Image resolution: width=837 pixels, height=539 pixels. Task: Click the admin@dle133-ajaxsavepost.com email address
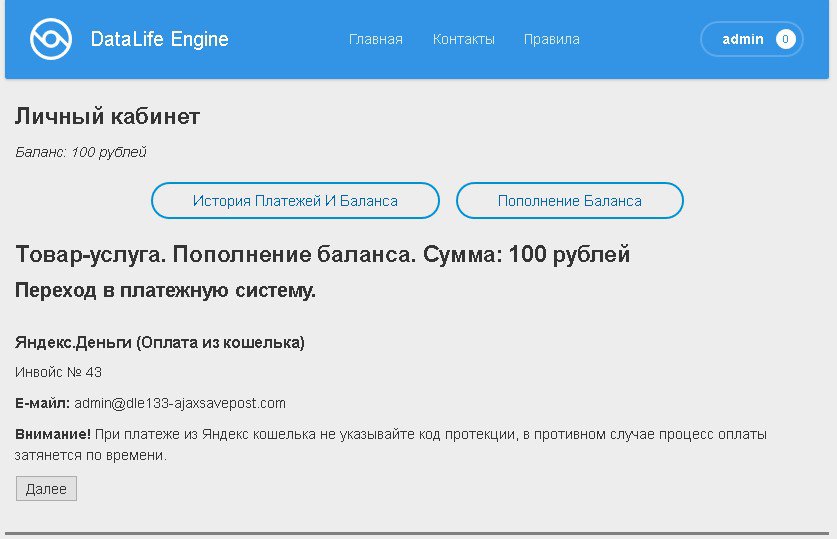coord(180,403)
